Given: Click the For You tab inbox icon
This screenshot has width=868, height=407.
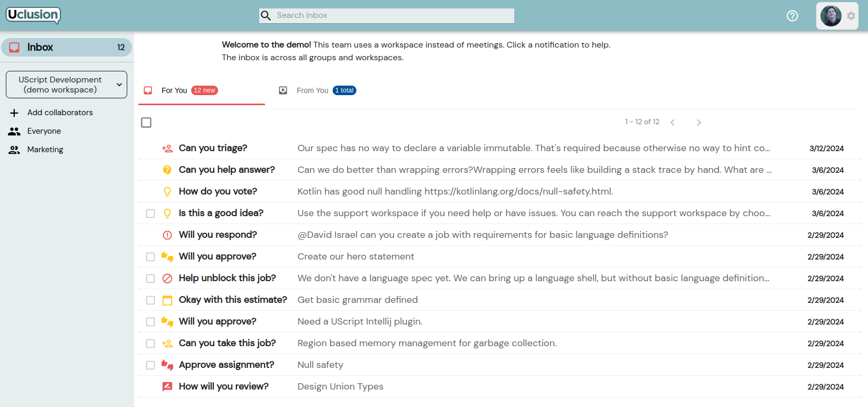Looking at the screenshot, I should [x=148, y=90].
